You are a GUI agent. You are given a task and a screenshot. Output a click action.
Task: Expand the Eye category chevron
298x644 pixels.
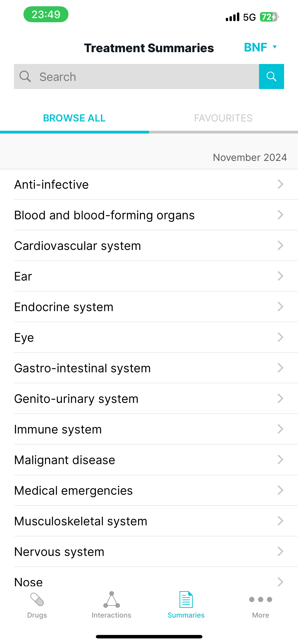point(281,337)
